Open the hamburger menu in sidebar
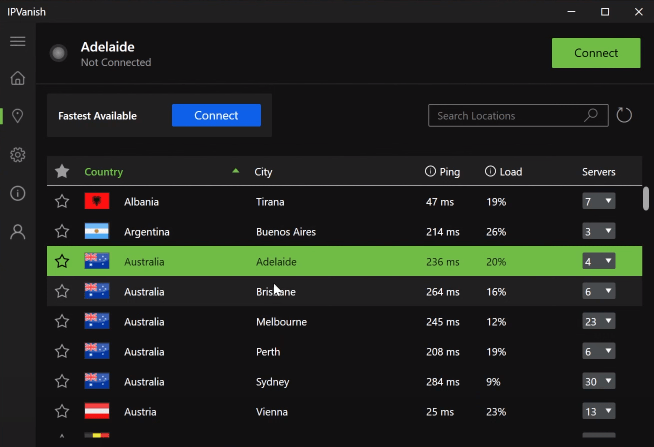654x447 pixels. point(17,41)
